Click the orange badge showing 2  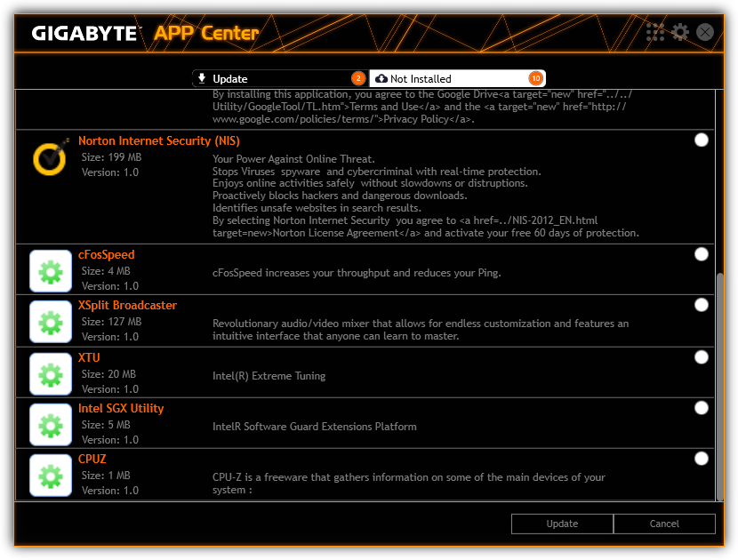click(358, 78)
